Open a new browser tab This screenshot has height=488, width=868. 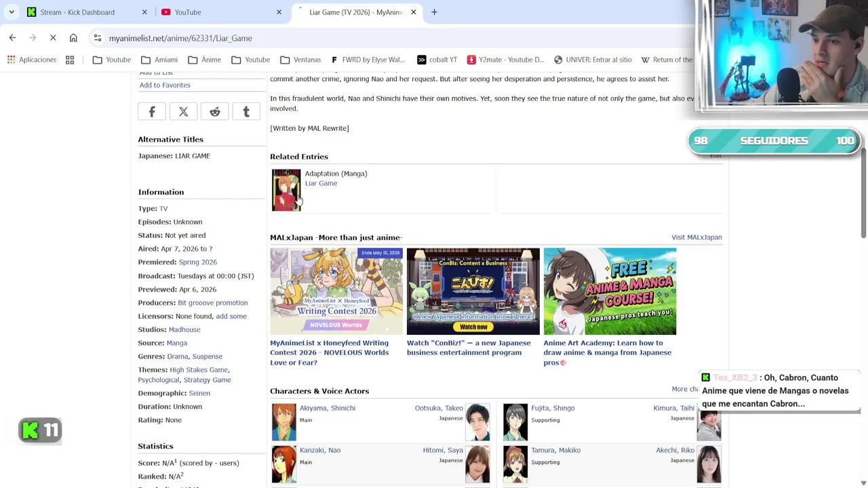pyautogui.click(x=434, y=12)
